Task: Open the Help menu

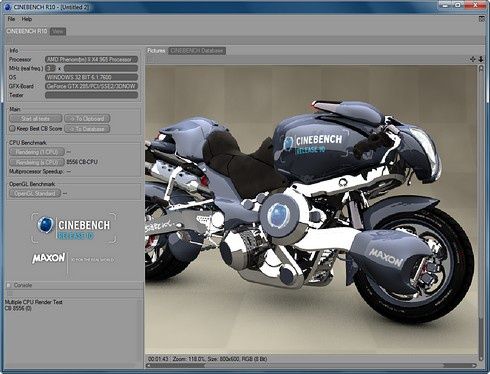Action: click(x=27, y=19)
